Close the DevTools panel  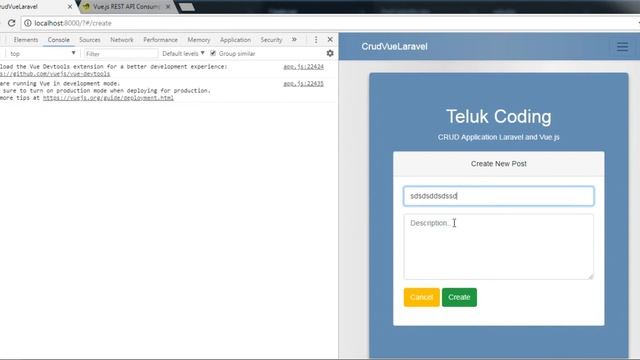pos(330,40)
